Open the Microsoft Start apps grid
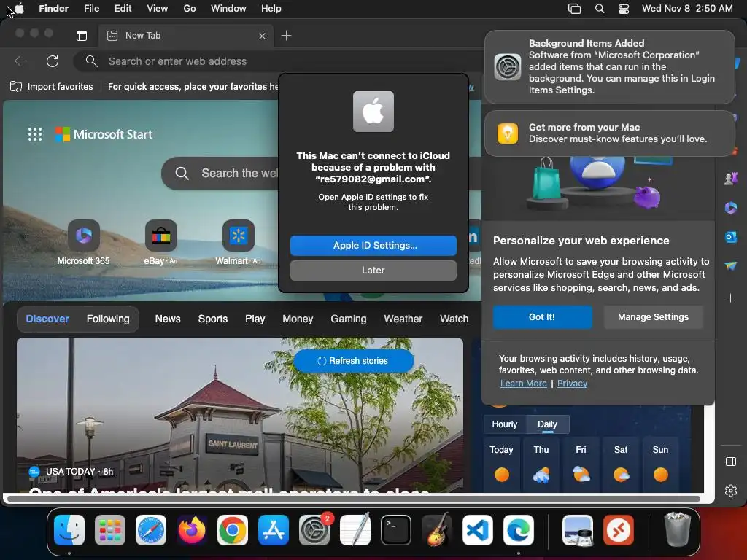Viewport: 747px width, 560px height. coord(35,134)
